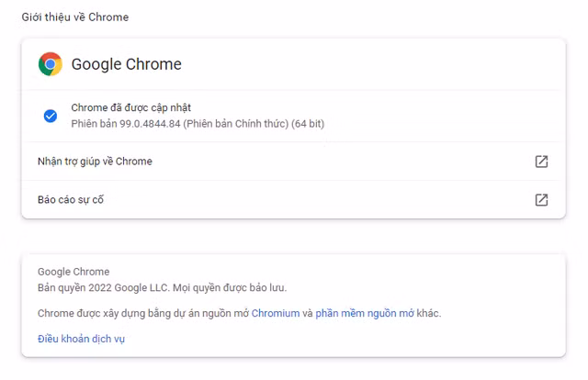Open external link icon for Nhận trợ giúp về Chrome
This screenshot has width=588, height=380.
541,162
